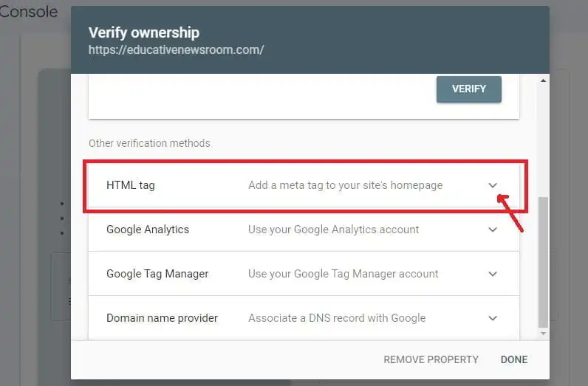Select the HTML tag method label
The width and height of the screenshot is (588, 386).
(x=131, y=185)
